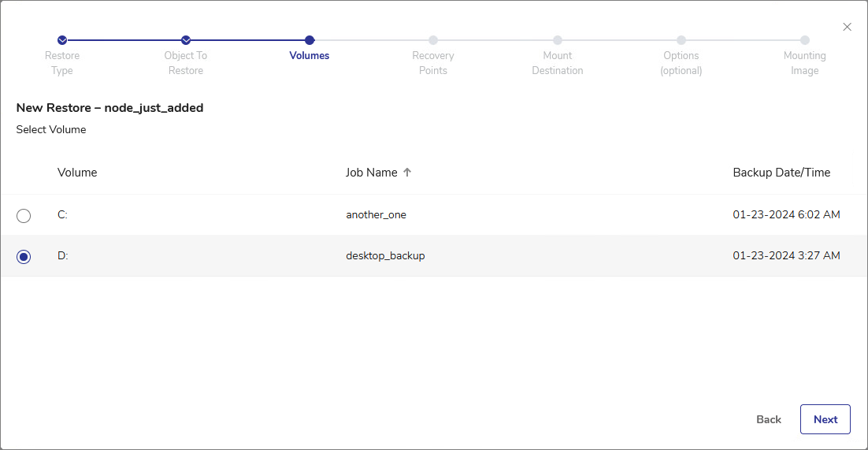This screenshot has width=868, height=450.
Task: Click the completed Restore Type step icon
Action: [62, 40]
